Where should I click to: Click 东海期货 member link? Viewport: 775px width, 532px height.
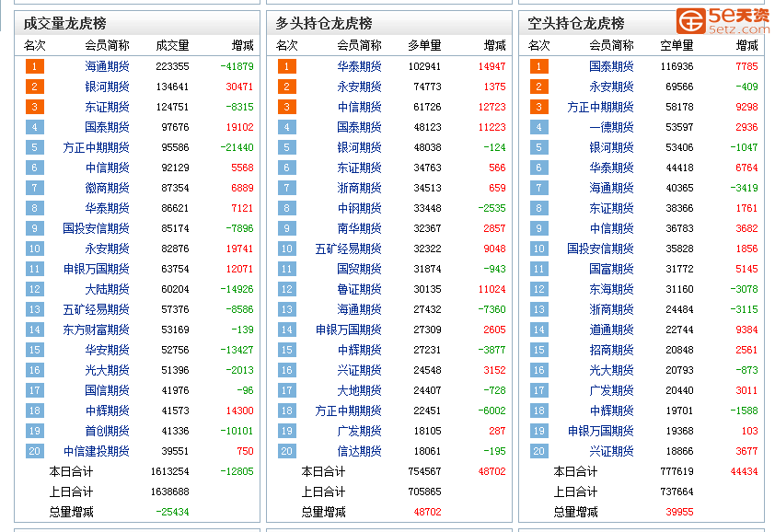pos(611,289)
